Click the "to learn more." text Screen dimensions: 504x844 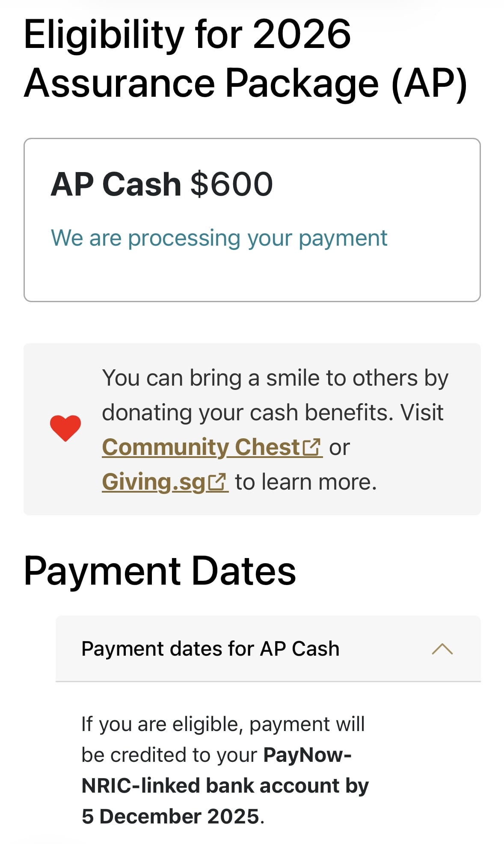coord(306,482)
